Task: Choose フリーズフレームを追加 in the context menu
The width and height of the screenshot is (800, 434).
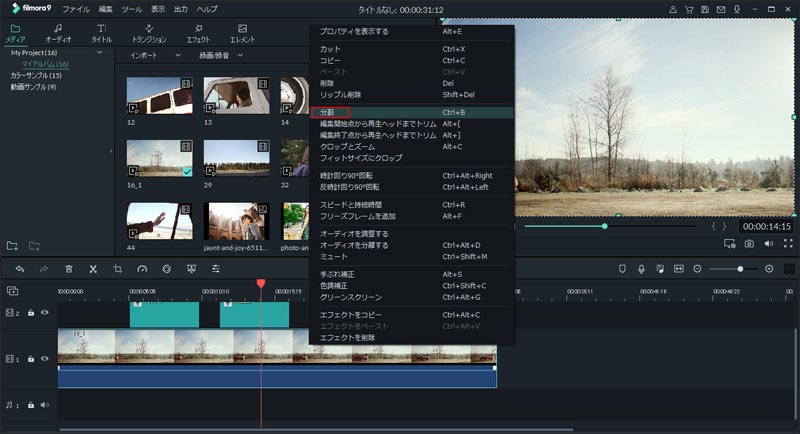Action: pyautogui.click(x=412, y=216)
